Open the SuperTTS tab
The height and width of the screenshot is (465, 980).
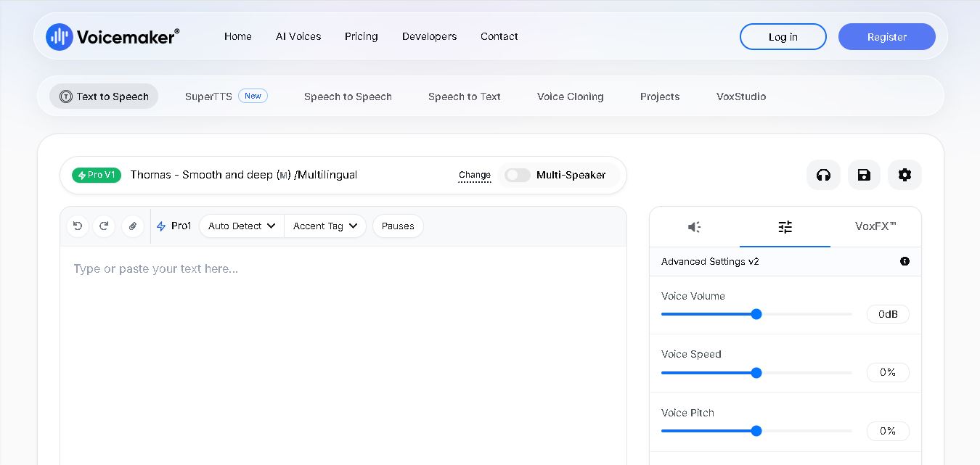226,96
